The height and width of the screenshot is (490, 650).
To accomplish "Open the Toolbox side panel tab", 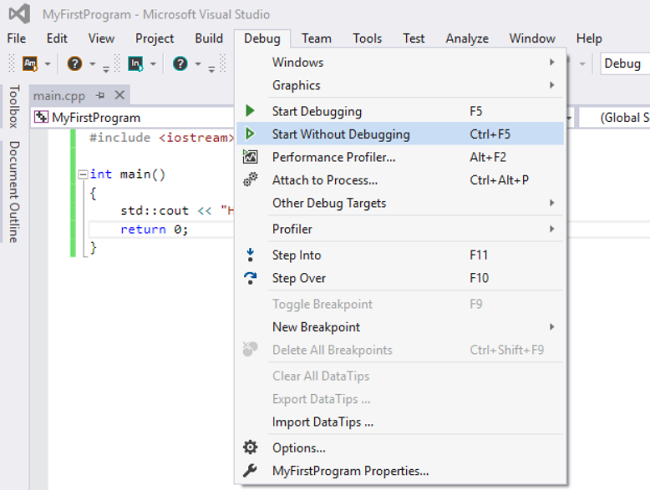I will [x=14, y=107].
